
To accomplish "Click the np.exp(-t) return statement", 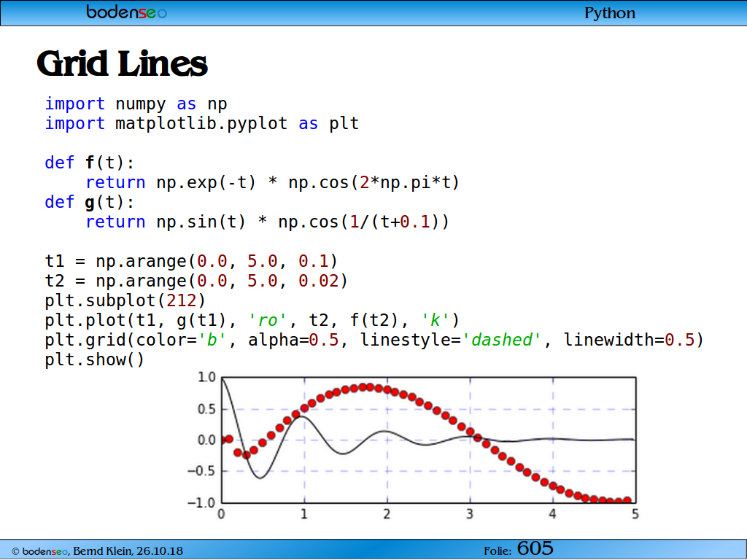I will pos(273,183).
